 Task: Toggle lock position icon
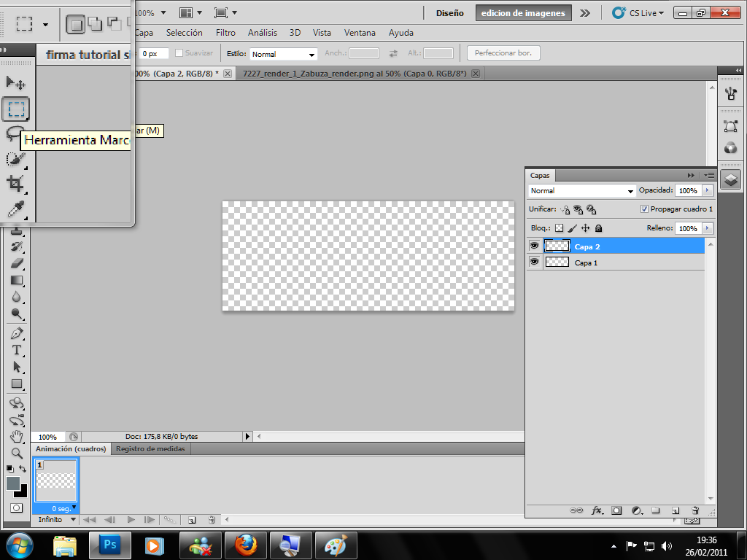(586, 228)
